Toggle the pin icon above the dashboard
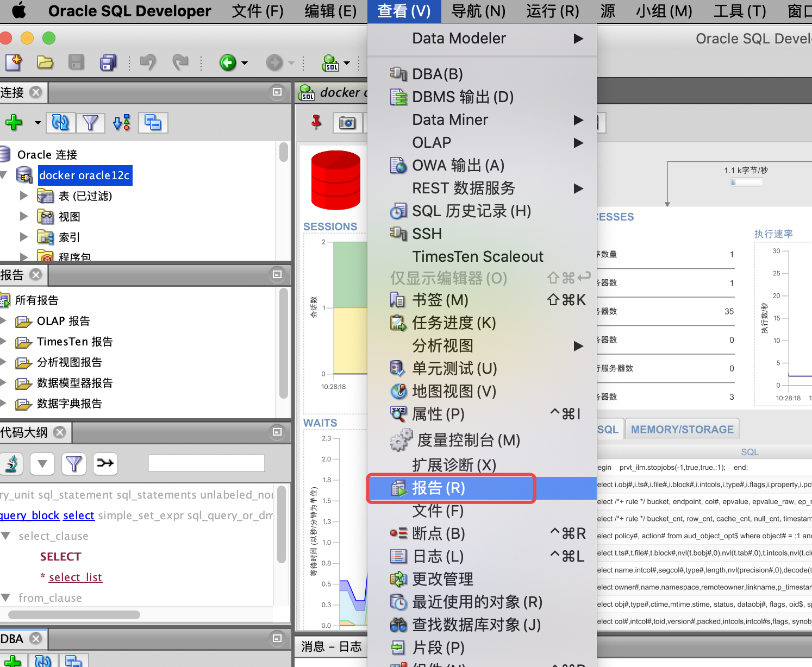This screenshot has height=667, width=812. click(x=315, y=123)
